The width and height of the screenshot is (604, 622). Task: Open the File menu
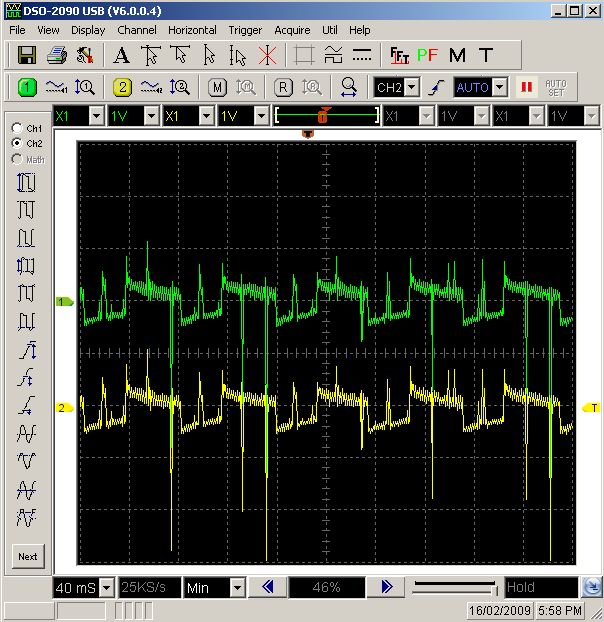click(x=17, y=30)
